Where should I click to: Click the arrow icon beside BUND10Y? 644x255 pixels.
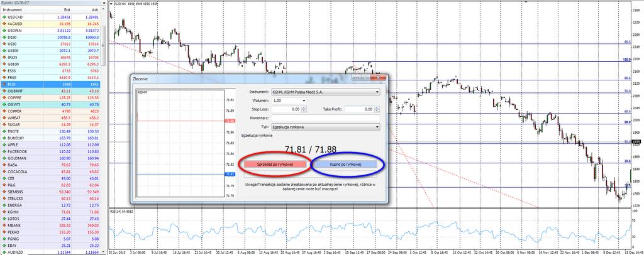(x=4, y=138)
